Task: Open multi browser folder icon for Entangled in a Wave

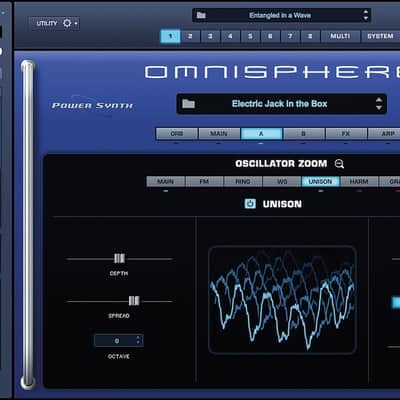Action: (x=201, y=15)
